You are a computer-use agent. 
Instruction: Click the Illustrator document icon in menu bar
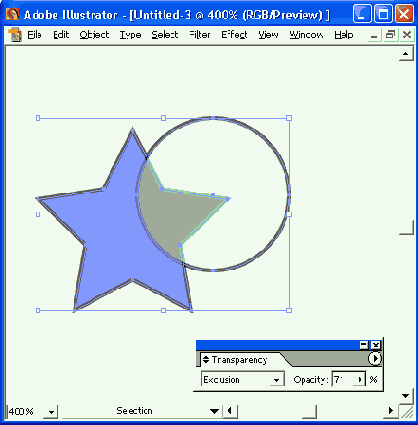pyautogui.click(x=15, y=35)
